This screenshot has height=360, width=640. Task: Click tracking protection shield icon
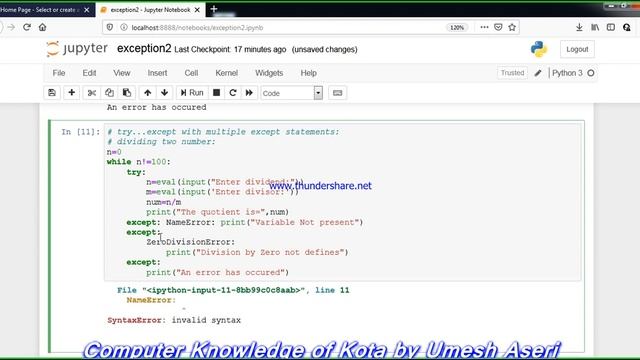click(110, 27)
